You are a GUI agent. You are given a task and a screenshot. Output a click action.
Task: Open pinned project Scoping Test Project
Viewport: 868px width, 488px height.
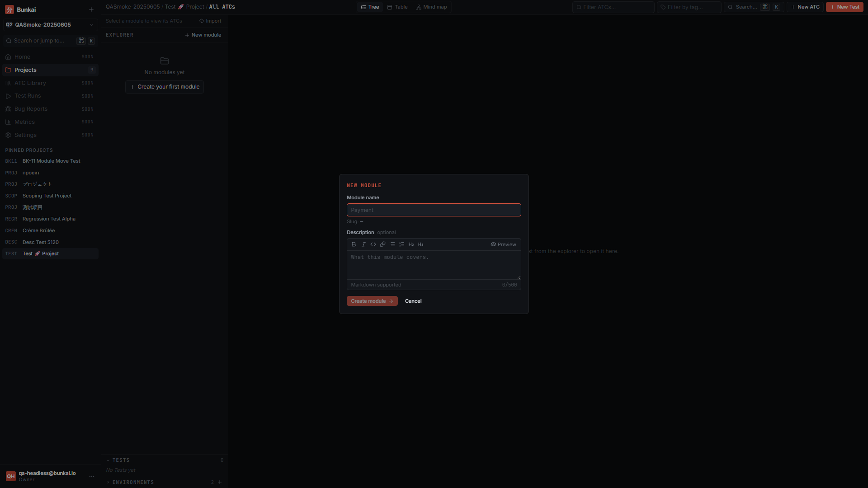[50, 196]
